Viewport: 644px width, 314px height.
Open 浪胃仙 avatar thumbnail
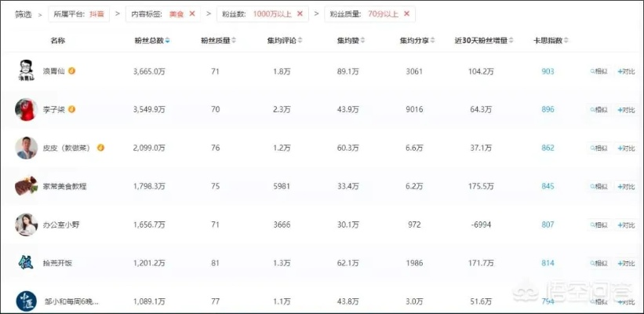tap(27, 71)
